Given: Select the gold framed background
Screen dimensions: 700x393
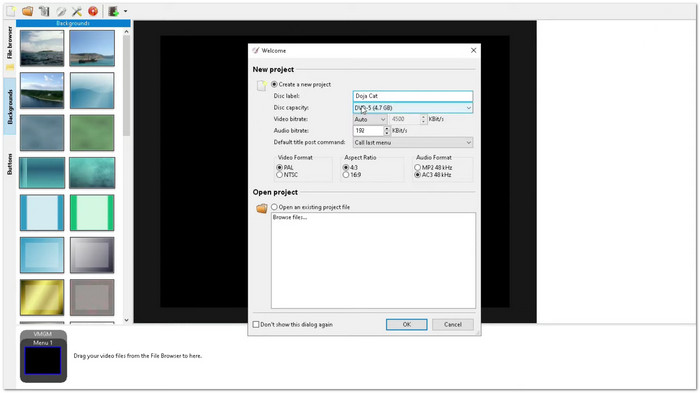Looking at the screenshot, I should coord(42,297).
